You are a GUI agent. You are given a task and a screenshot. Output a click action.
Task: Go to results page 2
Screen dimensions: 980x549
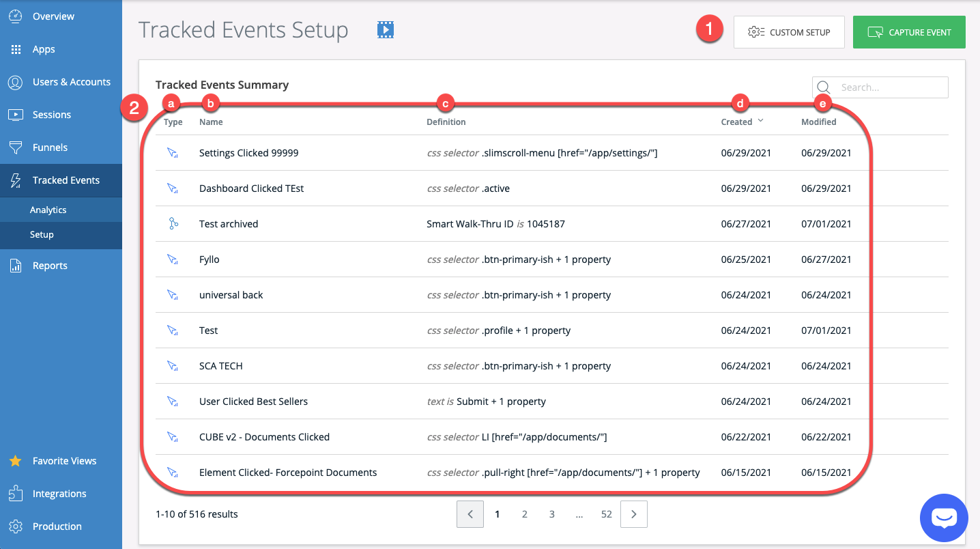pyautogui.click(x=525, y=514)
